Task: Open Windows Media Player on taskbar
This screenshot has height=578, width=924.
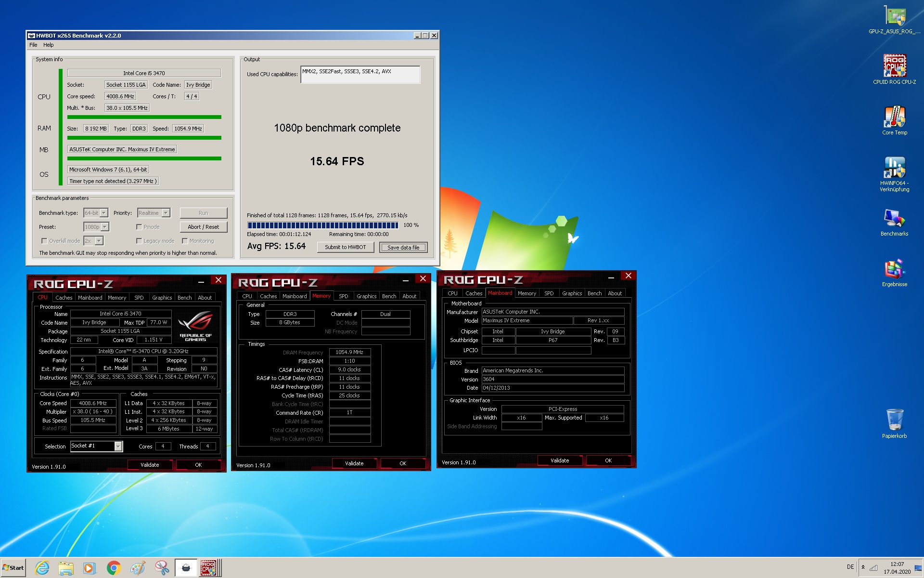Action: 89,568
